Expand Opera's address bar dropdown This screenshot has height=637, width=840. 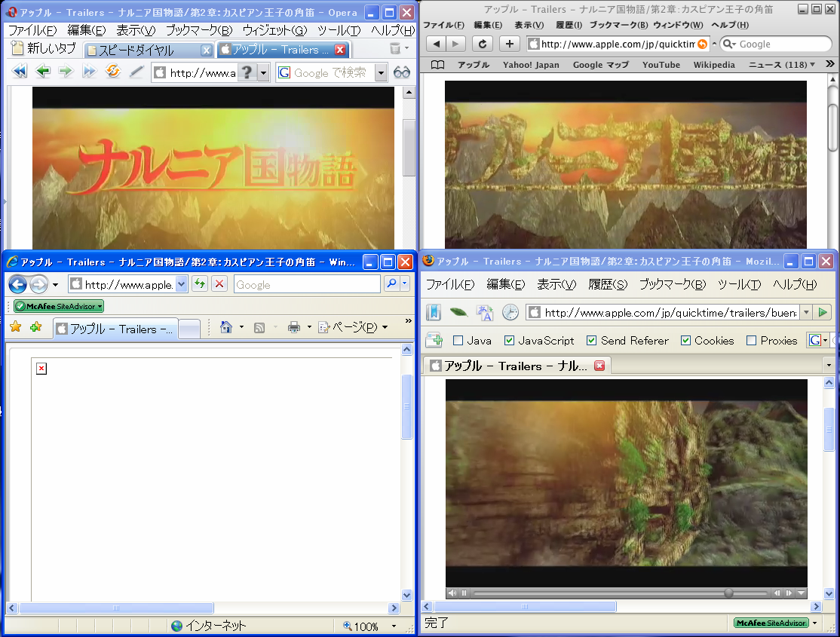click(x=263, y=72)
